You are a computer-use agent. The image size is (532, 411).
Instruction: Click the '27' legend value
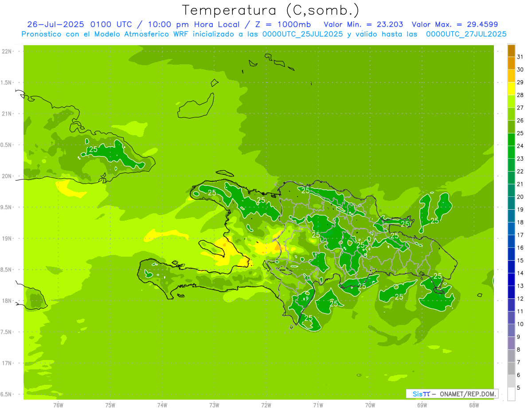[x=520, y=108]
